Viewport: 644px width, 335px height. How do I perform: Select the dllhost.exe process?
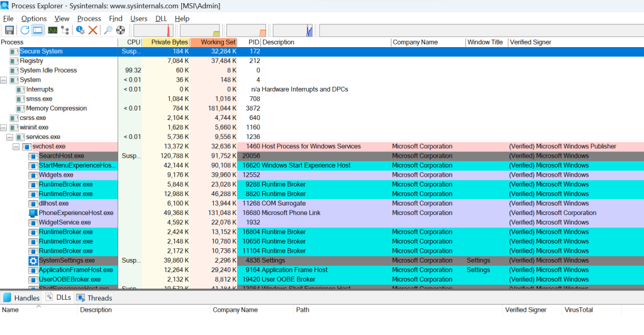[x=322, y=203]
